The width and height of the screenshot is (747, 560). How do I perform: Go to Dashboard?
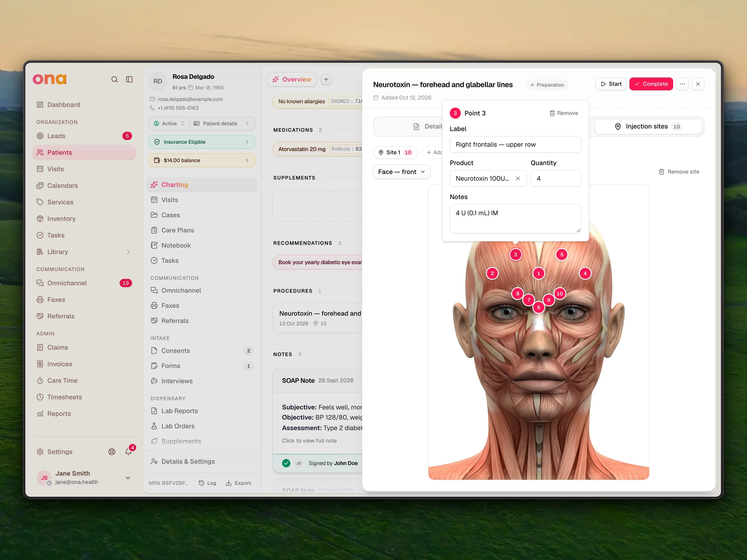click(84, 105)
